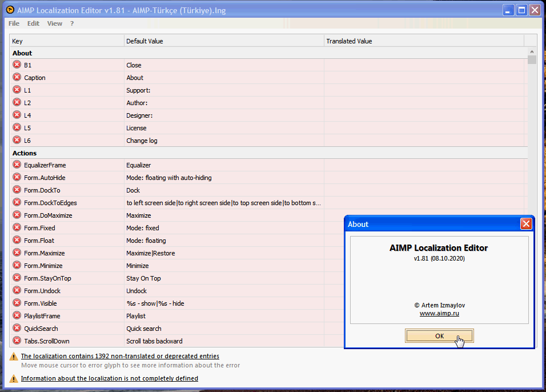Click the error icon for Form.Visible
Screen dimensions: 546x392
[x=17, y=302]
